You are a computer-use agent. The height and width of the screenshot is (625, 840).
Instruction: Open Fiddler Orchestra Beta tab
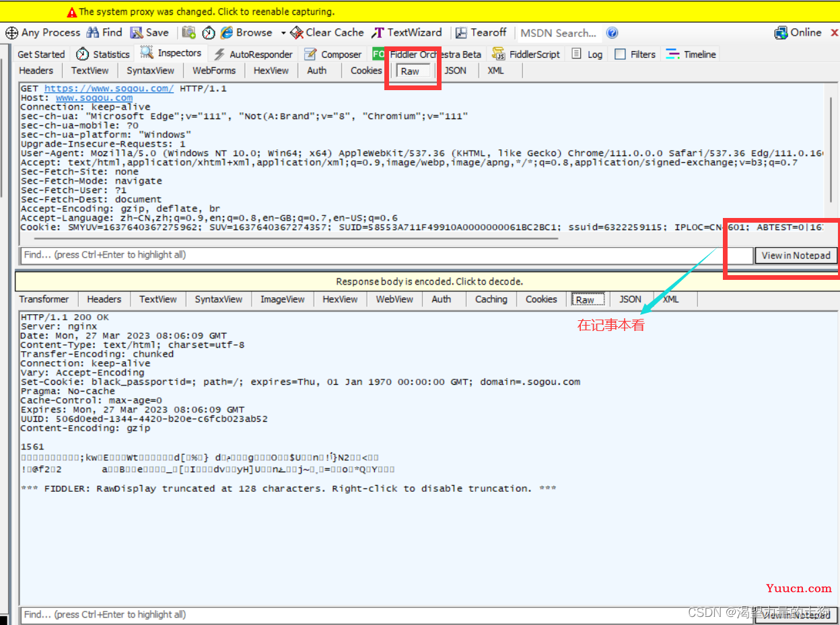click(x=427, y=54)
